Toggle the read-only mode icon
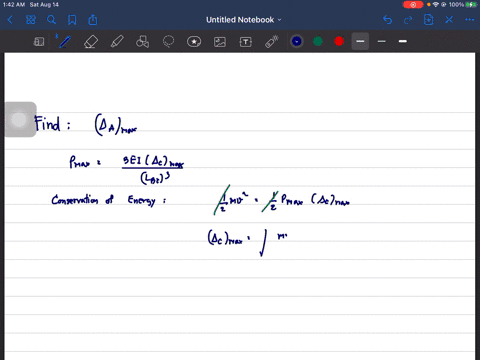 [39, 42]
